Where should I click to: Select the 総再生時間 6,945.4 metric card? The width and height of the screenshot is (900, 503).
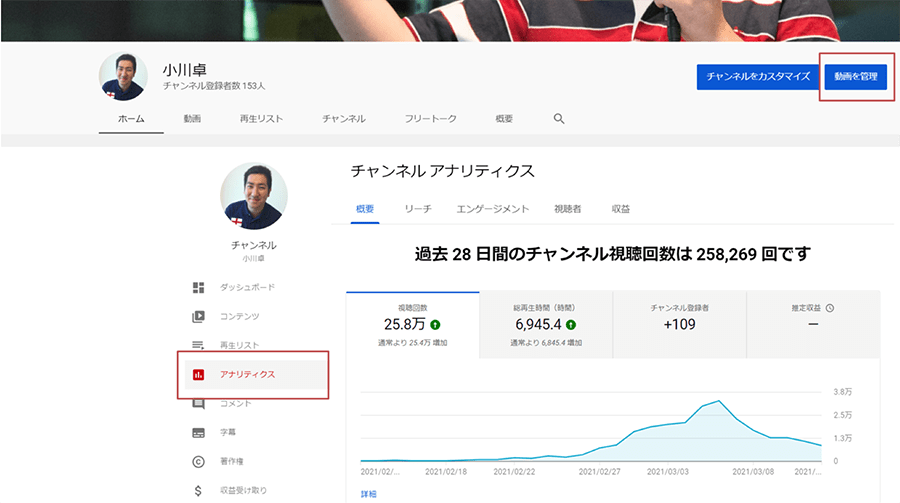click(x=546, y=325)
